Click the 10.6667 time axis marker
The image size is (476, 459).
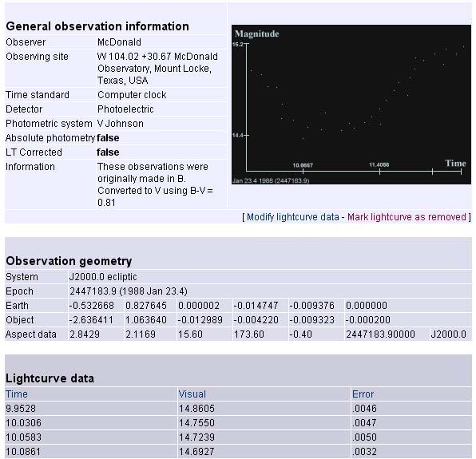click(303, 165)
